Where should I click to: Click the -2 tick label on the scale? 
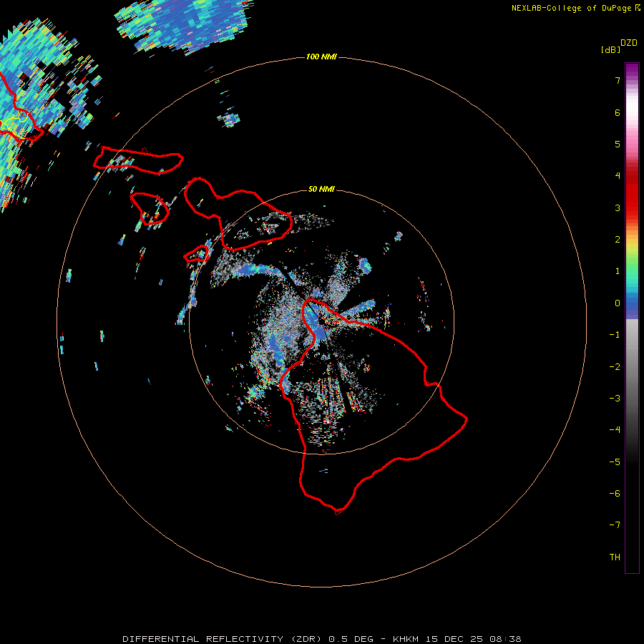pos(615,366)
